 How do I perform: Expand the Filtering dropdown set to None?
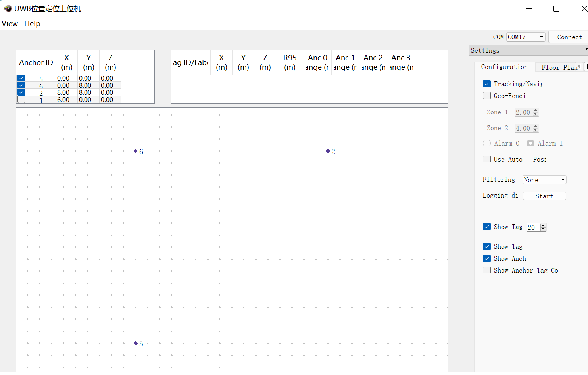[x=544, y=180]
